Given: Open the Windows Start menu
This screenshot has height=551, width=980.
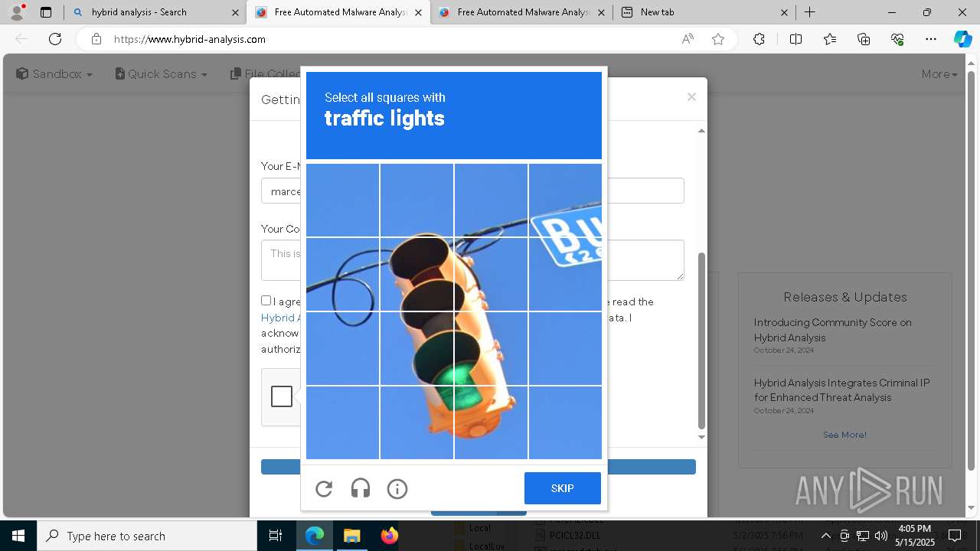Looking at the screenshot, I should coord(18,536).
